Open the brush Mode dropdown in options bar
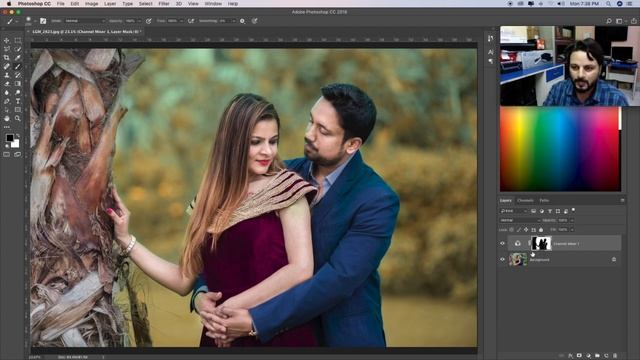 [85, 21]
